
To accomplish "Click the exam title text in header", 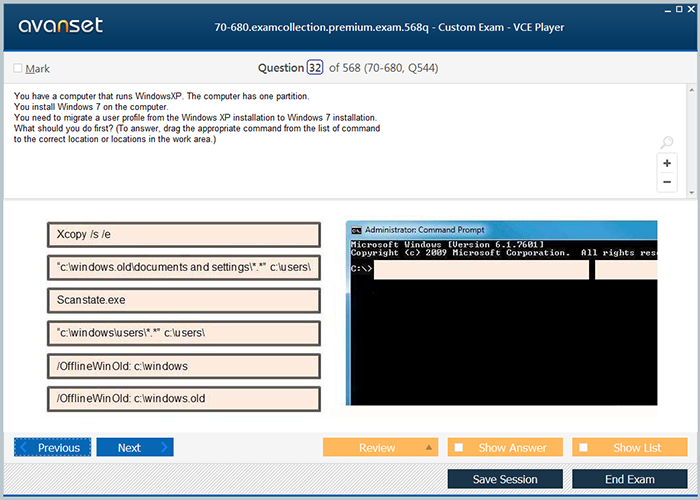I will coord(389,28).
